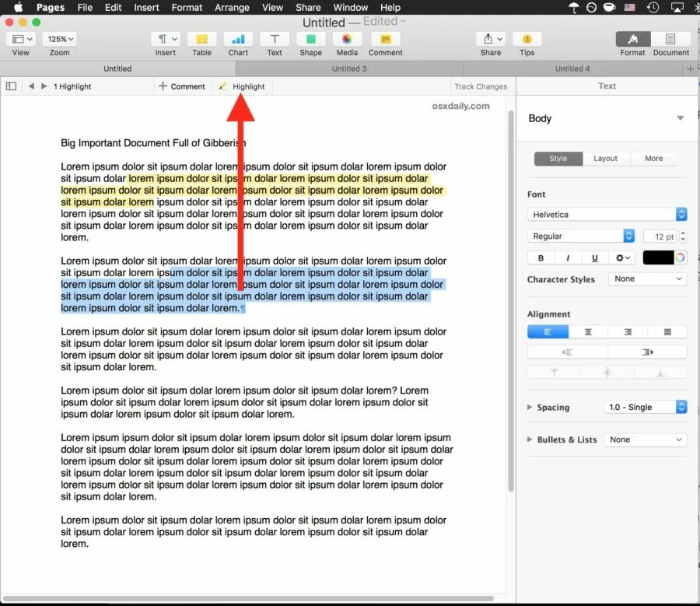Select the Style segment

(558, 159)
